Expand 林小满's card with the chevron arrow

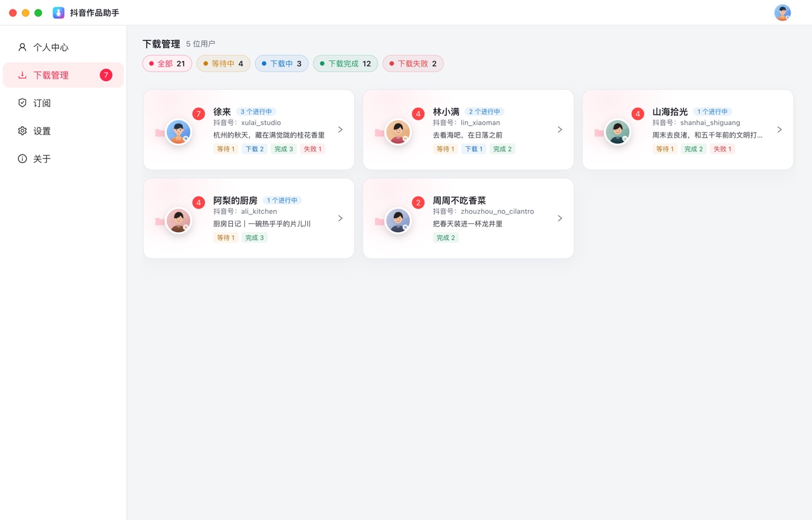(x=560, y=129)
